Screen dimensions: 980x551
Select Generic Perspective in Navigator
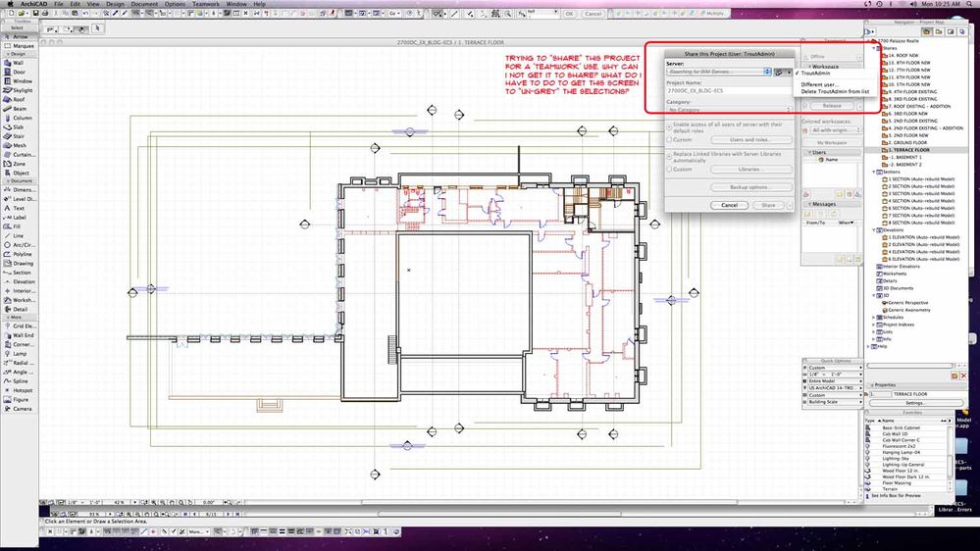tap(907, 303)
